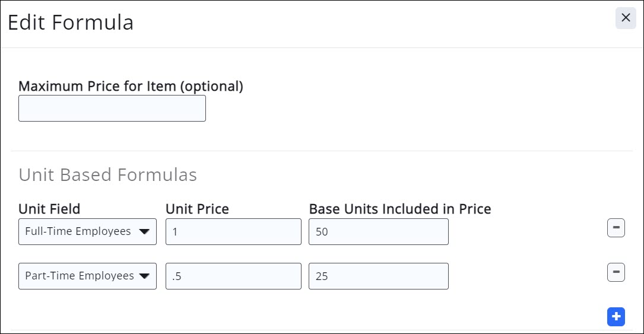This screenshot has width=644, height=334.
Task: Select the Base Units field showing 25
Action: 378,276
